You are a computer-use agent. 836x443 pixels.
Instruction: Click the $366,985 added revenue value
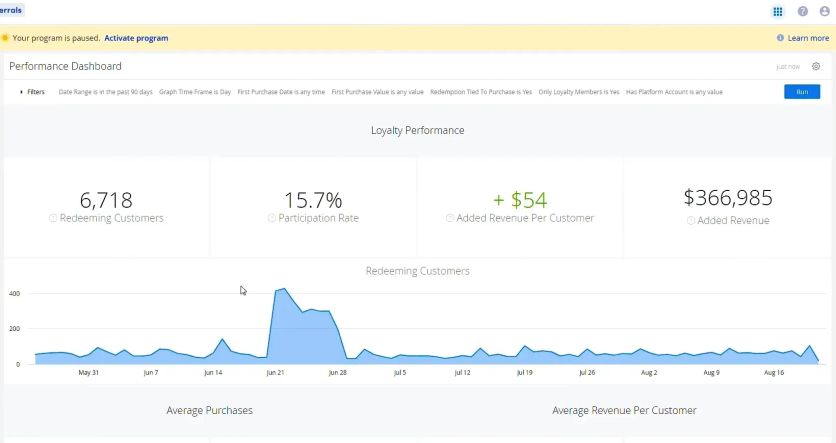[x=728, y=198]
